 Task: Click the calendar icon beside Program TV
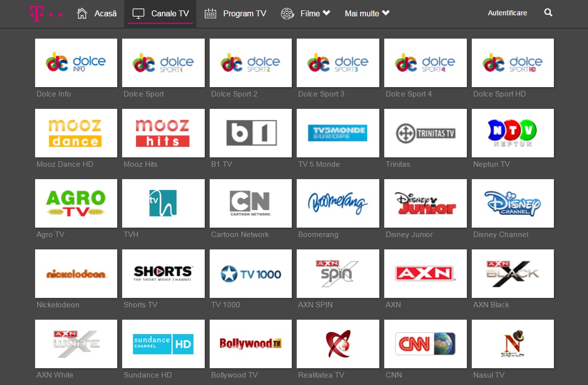click(210, 13)
